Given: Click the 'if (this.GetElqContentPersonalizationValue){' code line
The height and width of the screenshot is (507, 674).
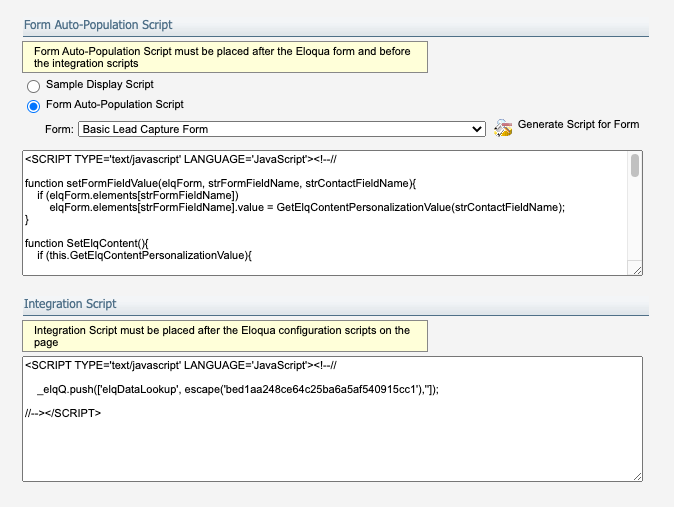Looking at the screenshot, I should pos(144,255).
